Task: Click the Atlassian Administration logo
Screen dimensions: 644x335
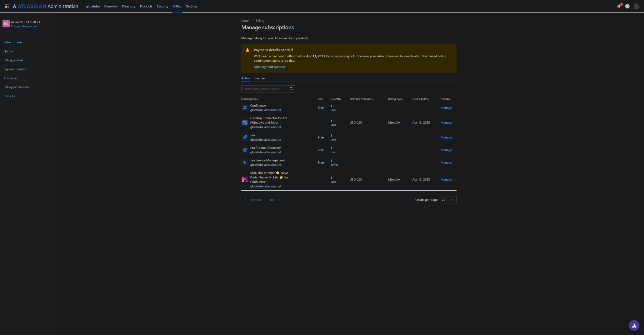Action: tap(45, 6)
